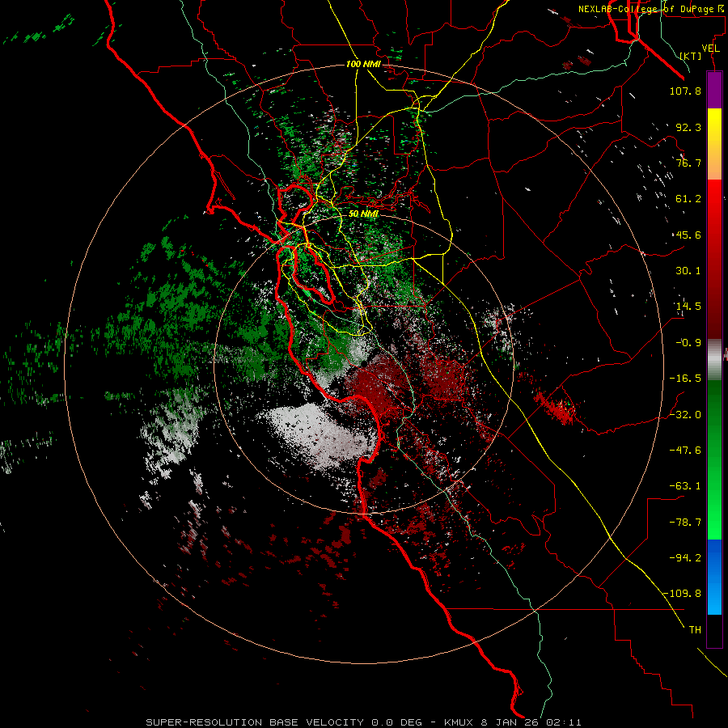Select the -94.2 legend value
Viewport: 728px width, 728px height.
click(685, 557)
